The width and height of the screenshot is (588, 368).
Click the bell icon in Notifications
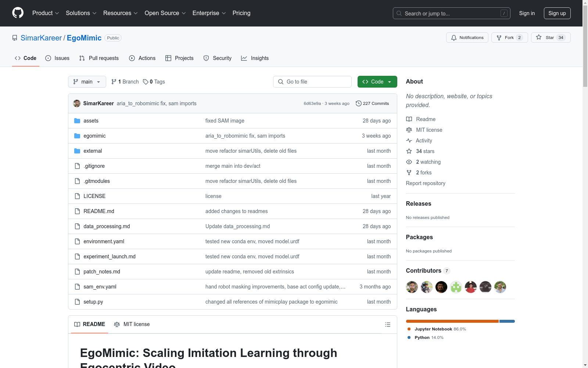coord(454,38)
